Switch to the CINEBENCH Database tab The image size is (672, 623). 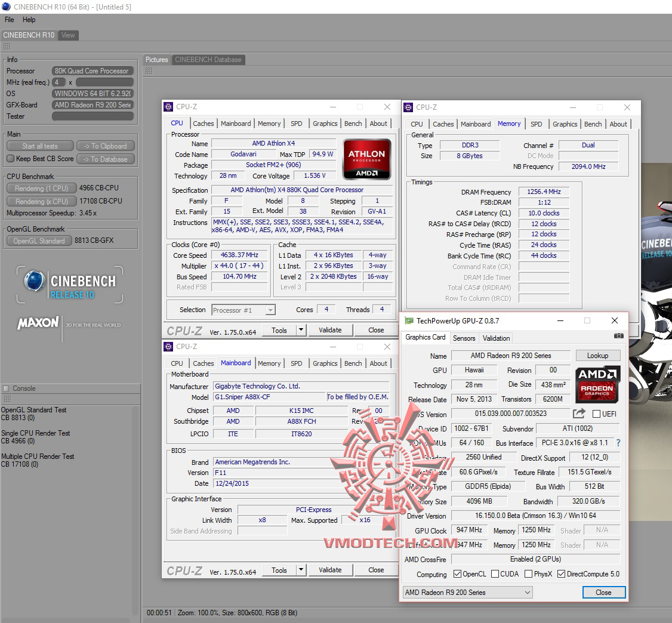click(208, 60)
